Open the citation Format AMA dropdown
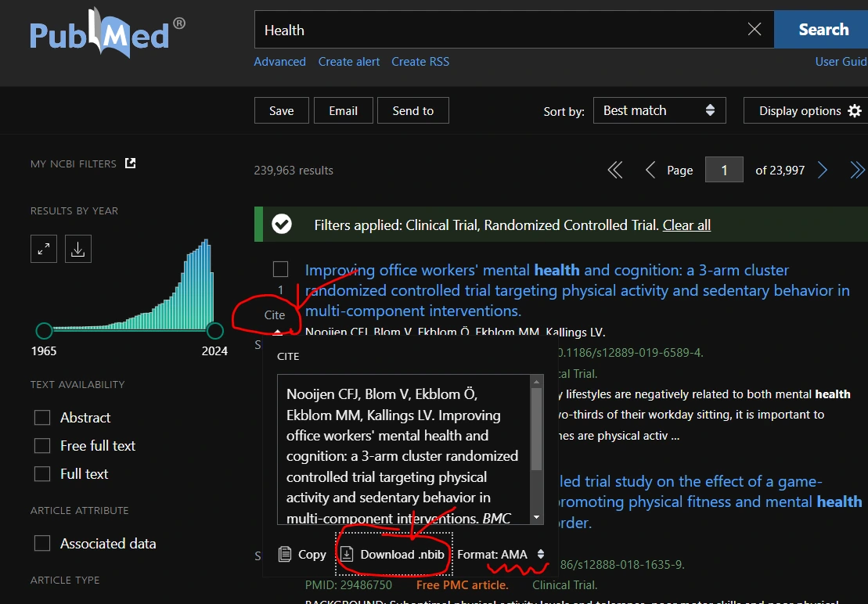This screenshot has height=604, width=868. 501,554
